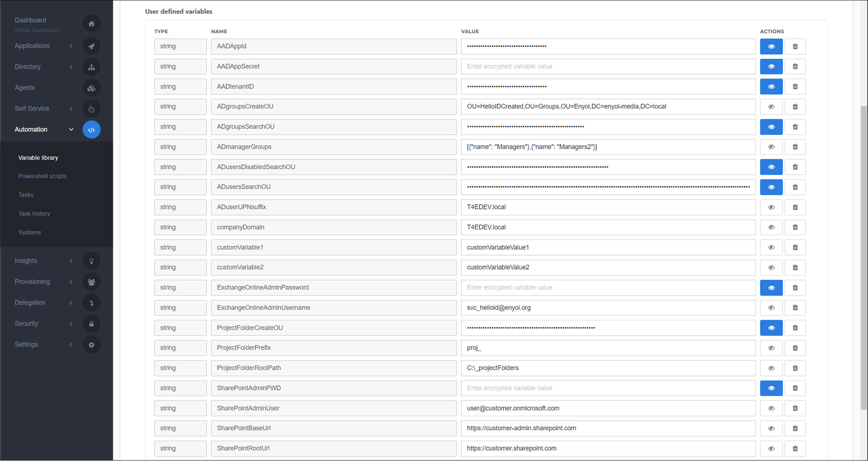
Task: Toggle encryption eye for AADAppSecret
Action: pyautogui.click(x=771, y=67)
